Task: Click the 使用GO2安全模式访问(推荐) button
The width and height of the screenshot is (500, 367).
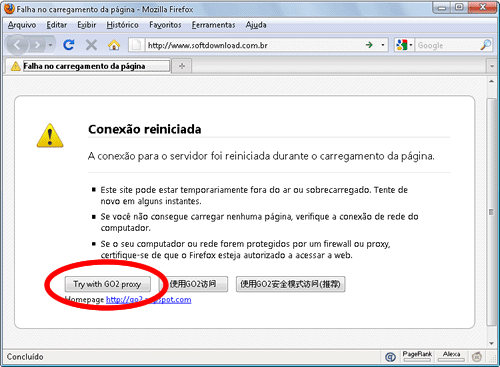Action: pyautogui.click(x=290, y=284)
